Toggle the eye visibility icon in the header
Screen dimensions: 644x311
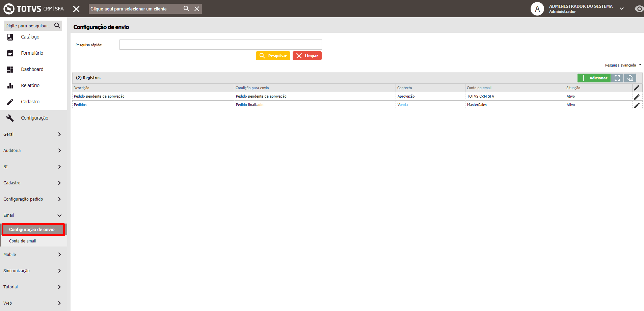639,9
